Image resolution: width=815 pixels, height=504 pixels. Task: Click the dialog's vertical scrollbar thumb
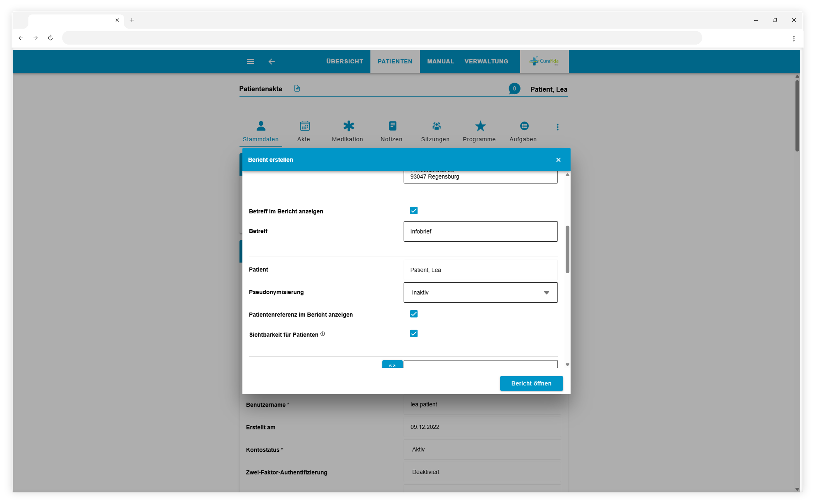(567, 249)
